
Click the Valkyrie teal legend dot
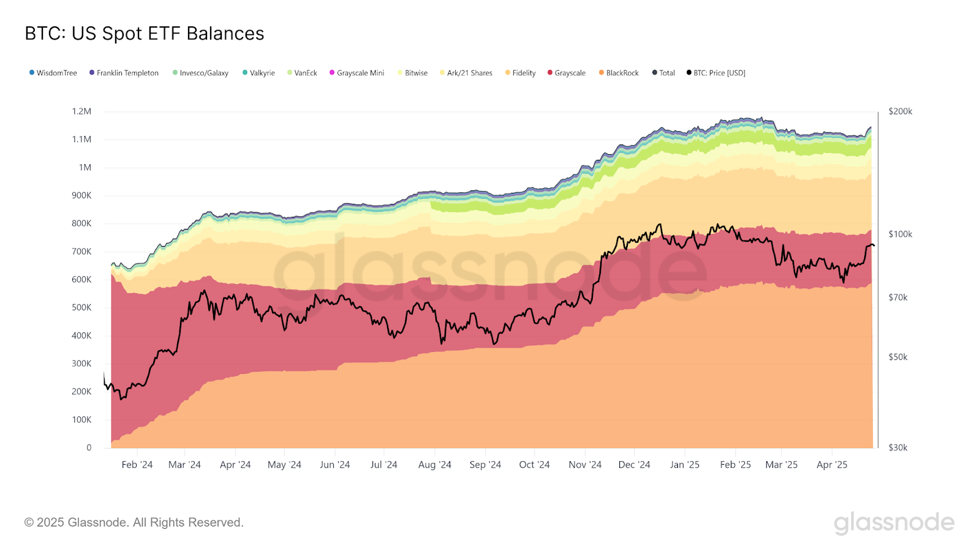[x=245, y=72]
